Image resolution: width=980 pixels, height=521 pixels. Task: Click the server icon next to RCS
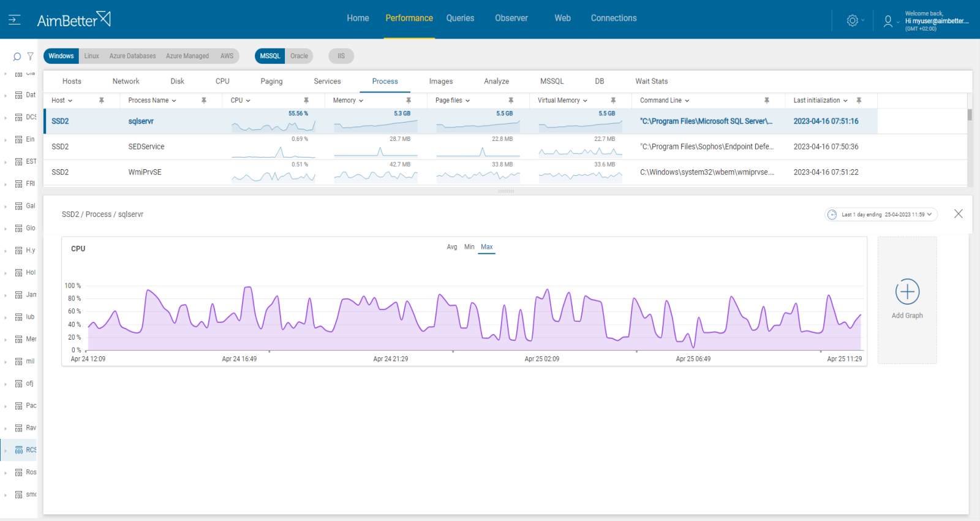19,450
